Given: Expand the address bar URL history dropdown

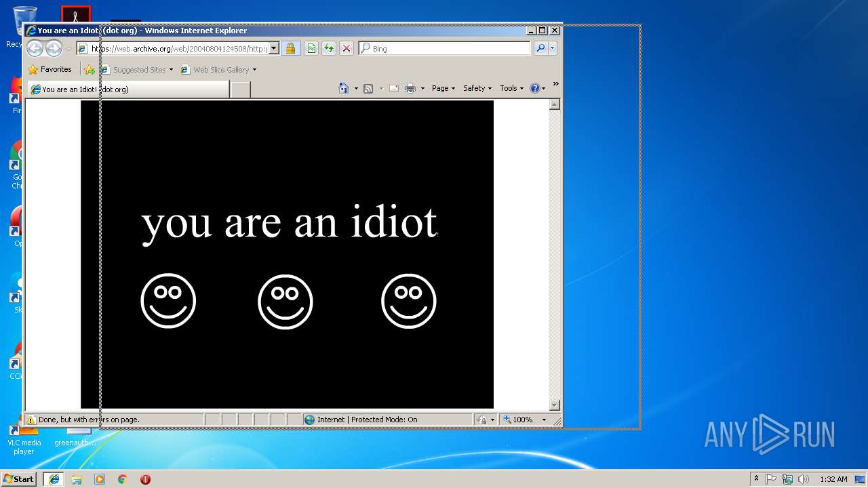Looking at the screenshot, I should click(273, 48).
